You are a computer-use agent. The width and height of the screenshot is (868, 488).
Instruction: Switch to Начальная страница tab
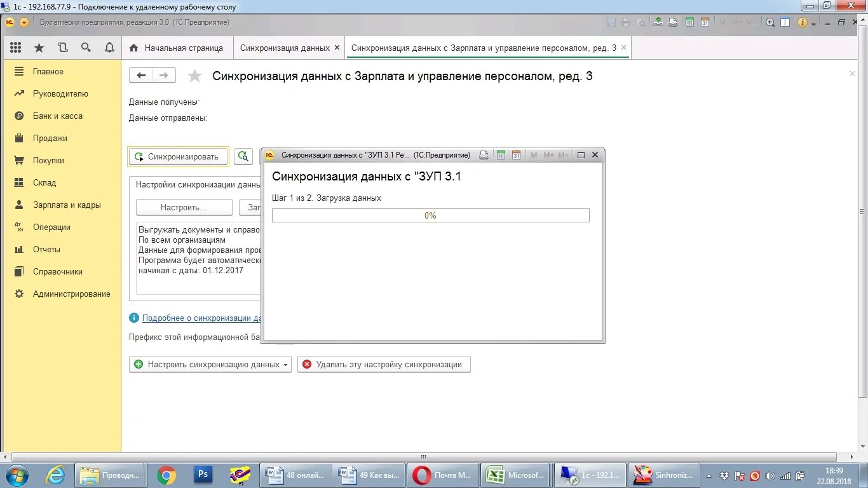point(177,48)
